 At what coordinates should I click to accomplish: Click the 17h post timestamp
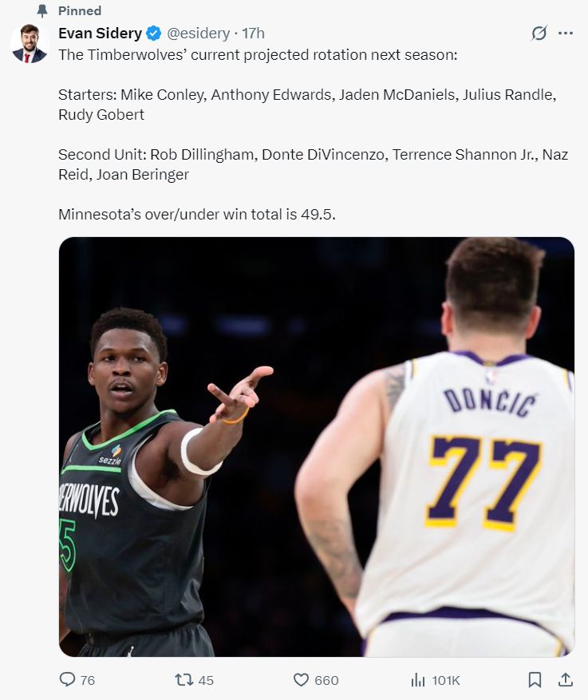click(x=254, y=33)
